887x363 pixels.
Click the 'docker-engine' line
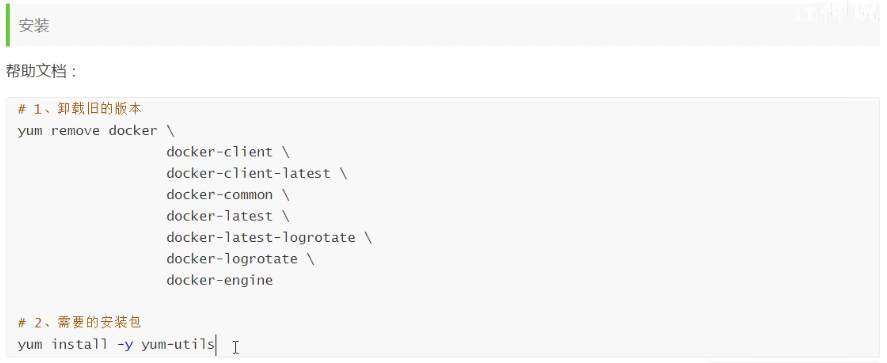[219, 280]
